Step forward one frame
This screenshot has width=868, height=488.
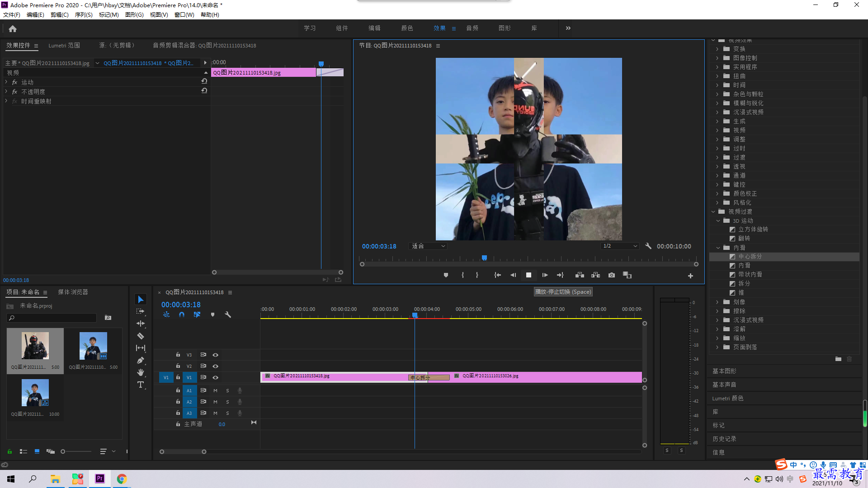[545, 275]
